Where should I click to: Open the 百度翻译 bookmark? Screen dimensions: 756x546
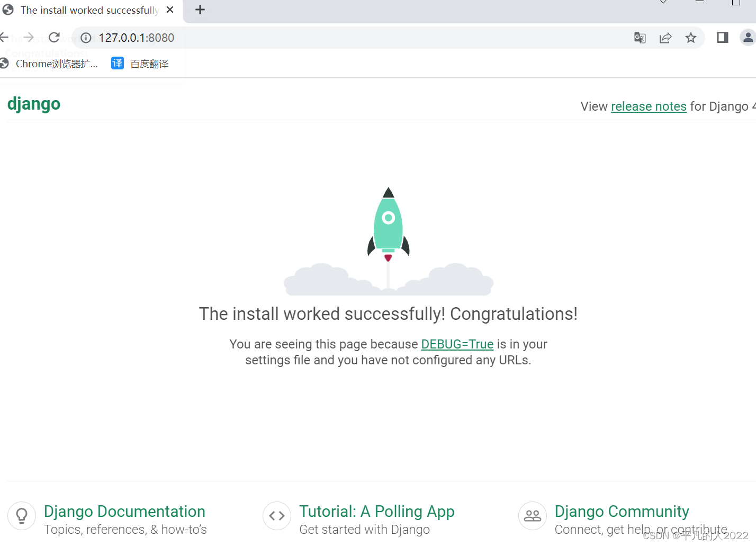pyautogui.click(x=140, y=64)
